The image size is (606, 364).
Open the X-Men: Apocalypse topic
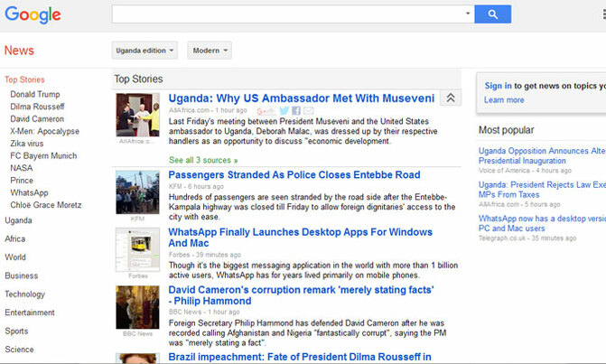pos(45,131)
